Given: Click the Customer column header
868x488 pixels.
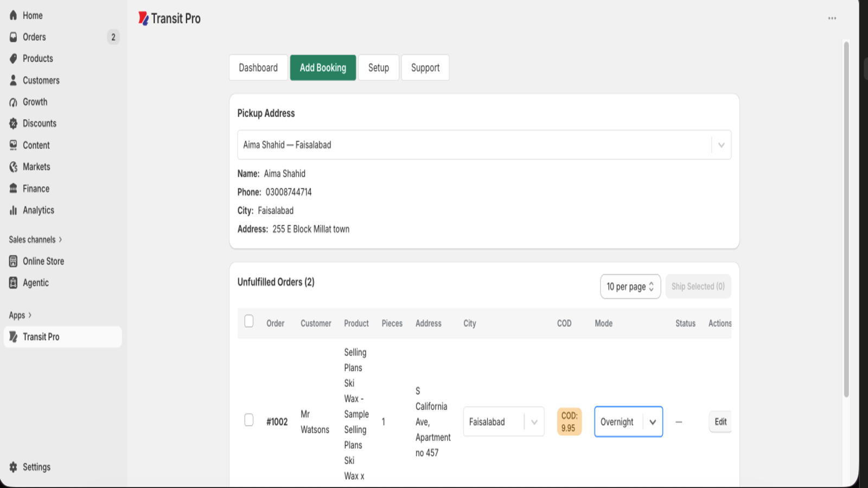Looking at the screenshot, I should [316, 323].
